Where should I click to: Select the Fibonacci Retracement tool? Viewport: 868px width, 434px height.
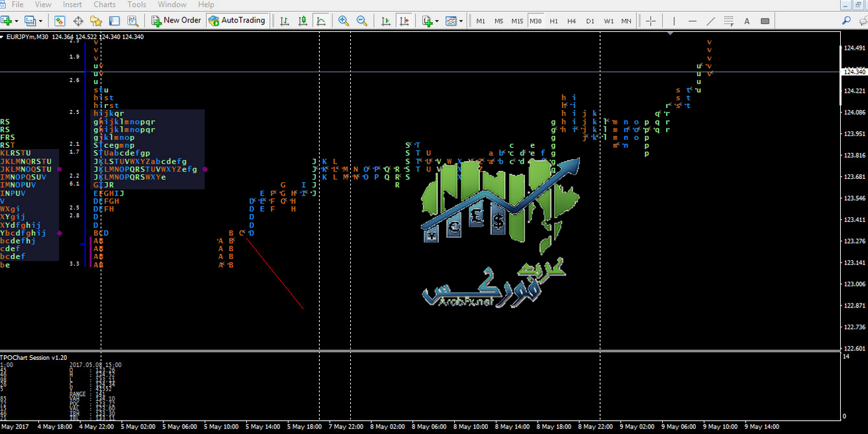729,21
